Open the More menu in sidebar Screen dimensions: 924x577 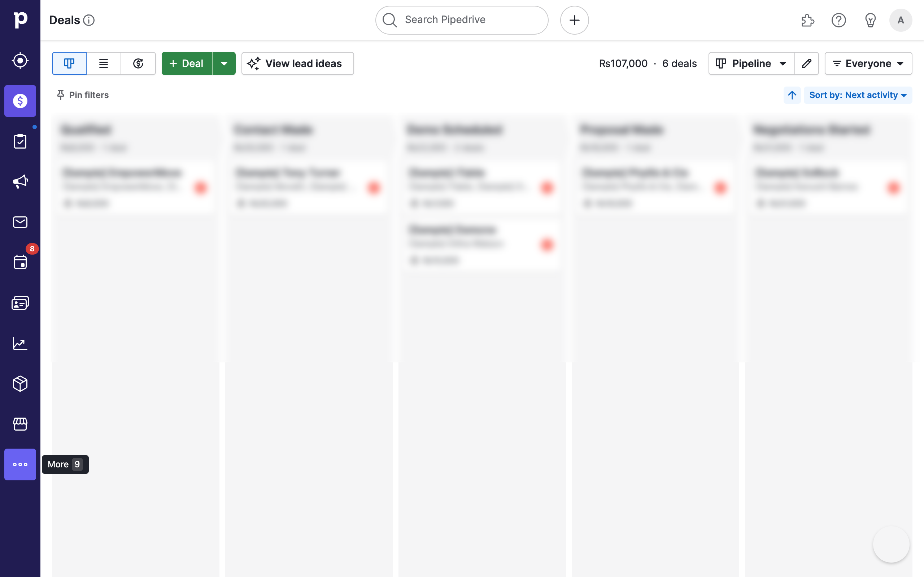click(20, 464)
